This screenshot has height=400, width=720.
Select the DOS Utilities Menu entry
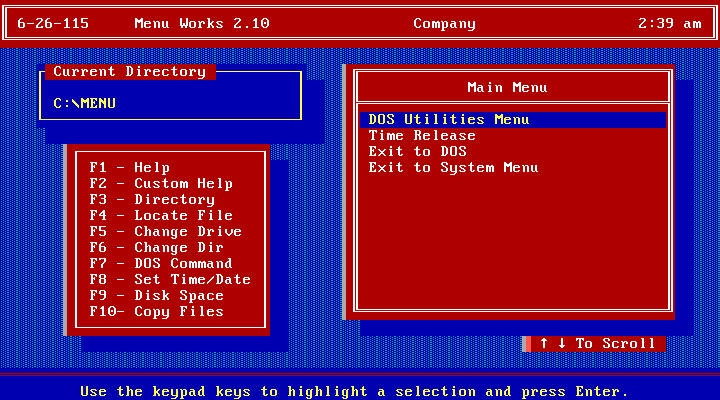pos(448,120)
